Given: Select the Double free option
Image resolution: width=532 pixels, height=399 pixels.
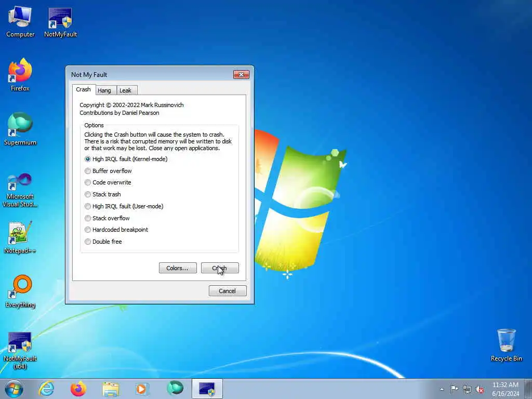Looking at the screenshot, I should point(103,241).
